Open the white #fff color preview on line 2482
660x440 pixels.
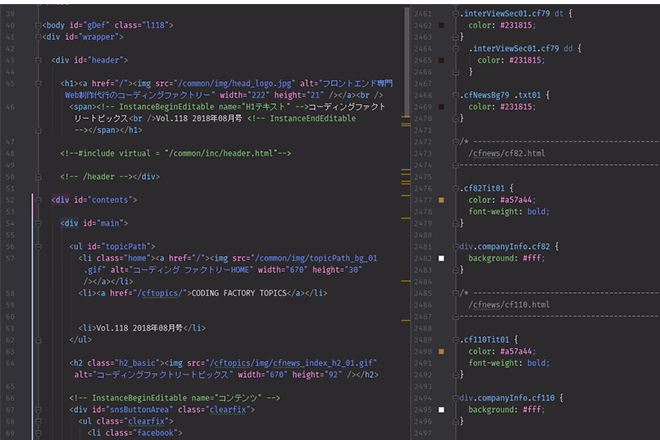441,259
